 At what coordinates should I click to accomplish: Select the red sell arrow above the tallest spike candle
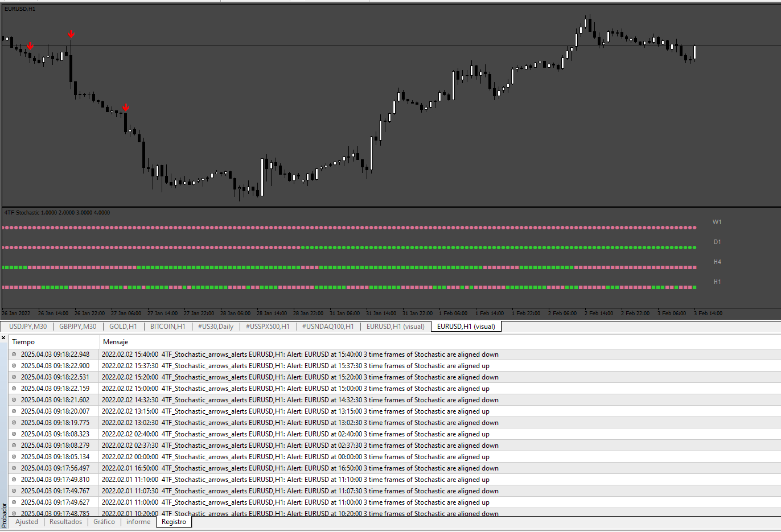pyautogui.click(x=71, y=35)
